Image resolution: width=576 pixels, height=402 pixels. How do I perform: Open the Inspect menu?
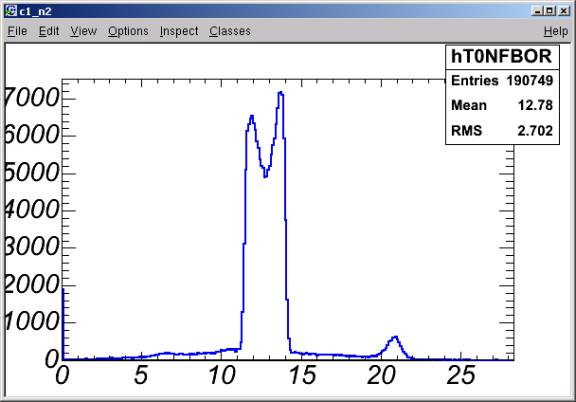tap(179, 31)
